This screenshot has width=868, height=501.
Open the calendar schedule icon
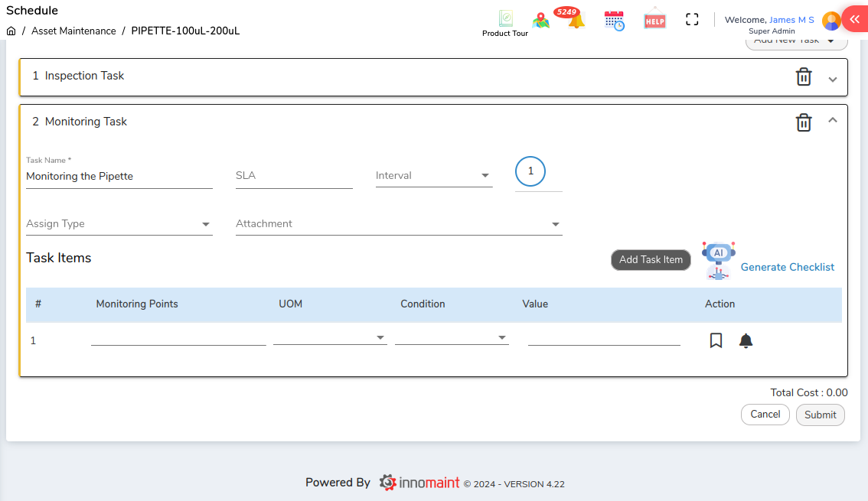[614, 21]
